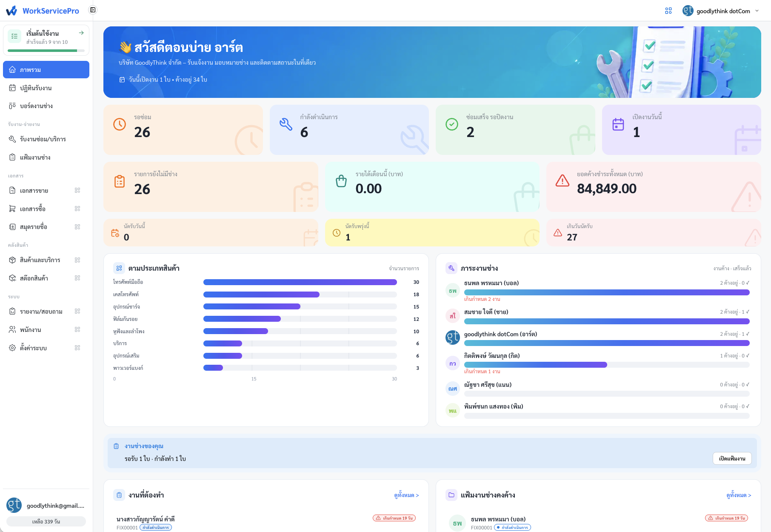The width and height of the screenshot is (771, 532).
Task: Click the ซ่อมเสร็จ รอปิดงาน check icon
Action: point(451,124)
